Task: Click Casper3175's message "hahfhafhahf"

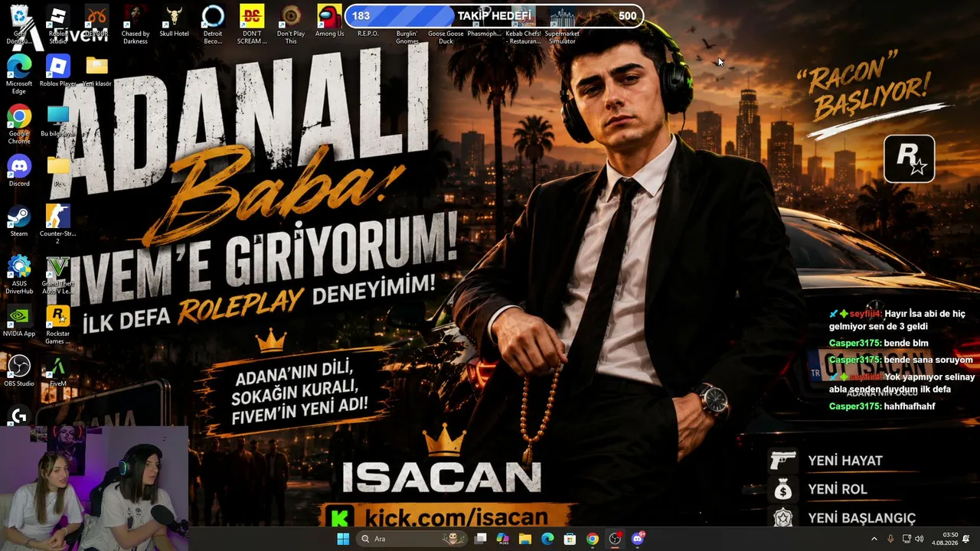Action: coord(882,406)
